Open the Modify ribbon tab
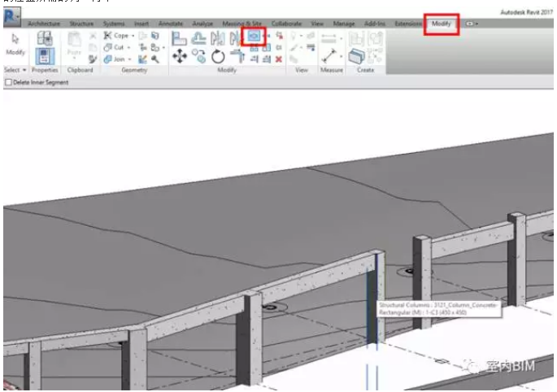 [442, 24]
